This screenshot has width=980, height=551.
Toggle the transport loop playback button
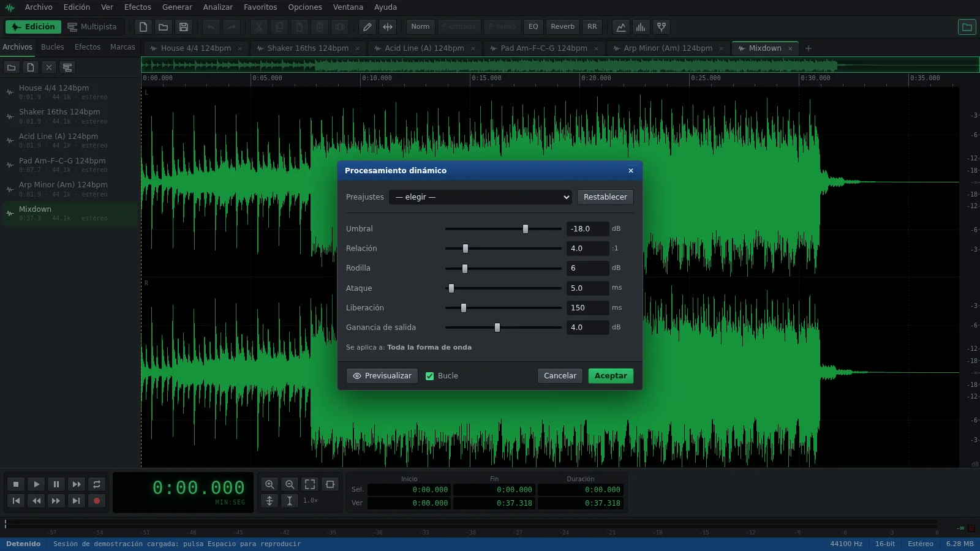pyautogui.click(x=96, y=484)
